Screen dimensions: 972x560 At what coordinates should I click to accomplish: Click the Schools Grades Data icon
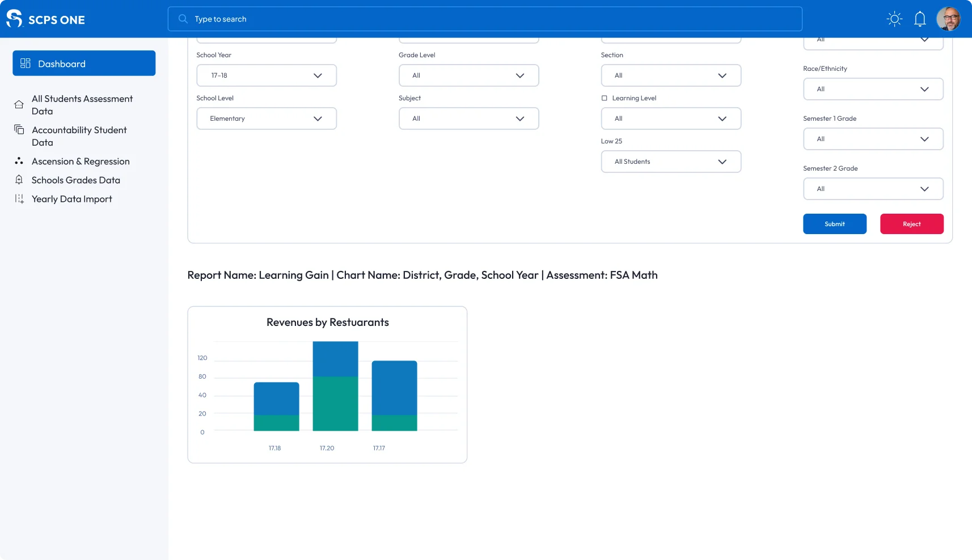click(x=19, y=180)
